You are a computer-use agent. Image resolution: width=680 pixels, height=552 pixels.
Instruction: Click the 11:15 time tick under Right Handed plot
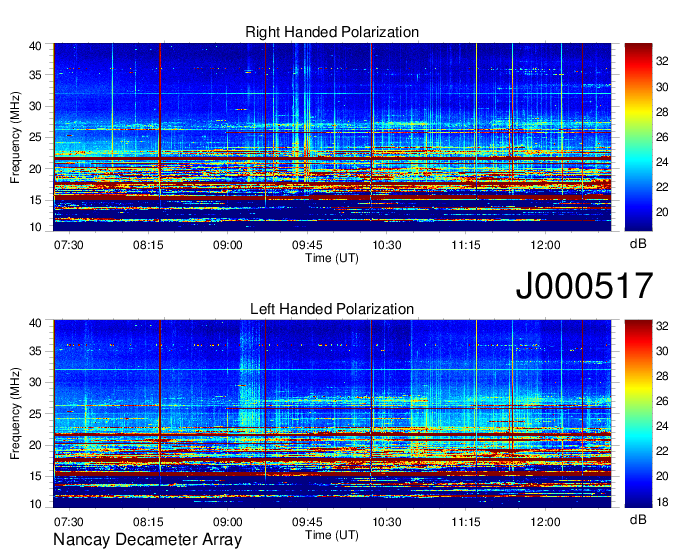tap(466, 245)
